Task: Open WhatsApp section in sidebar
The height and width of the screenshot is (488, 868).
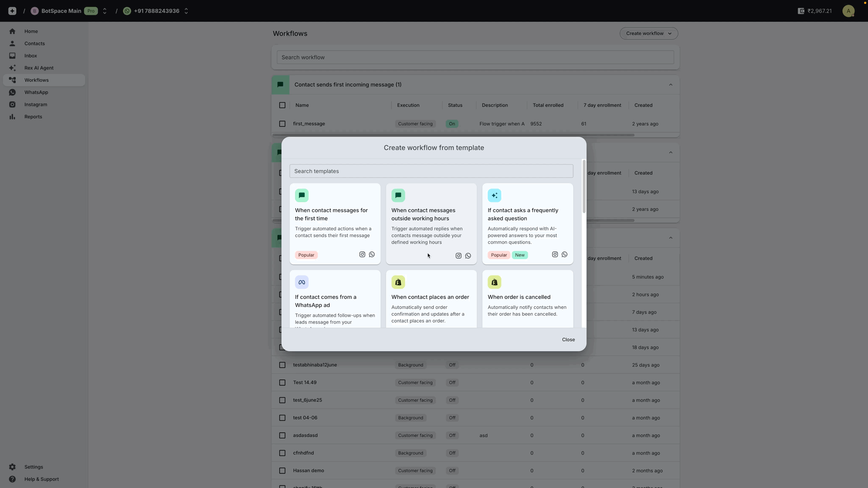Action: 44,92
